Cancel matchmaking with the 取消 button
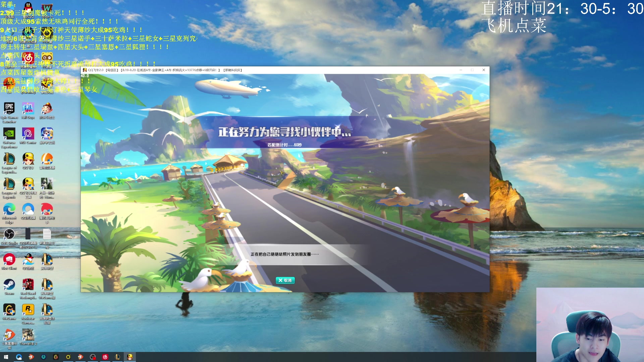 click(x=285, y=281)
